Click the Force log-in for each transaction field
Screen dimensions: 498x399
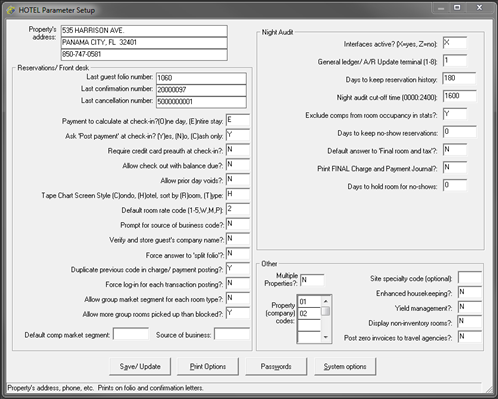pyautogui.click(x=238, y=283)
